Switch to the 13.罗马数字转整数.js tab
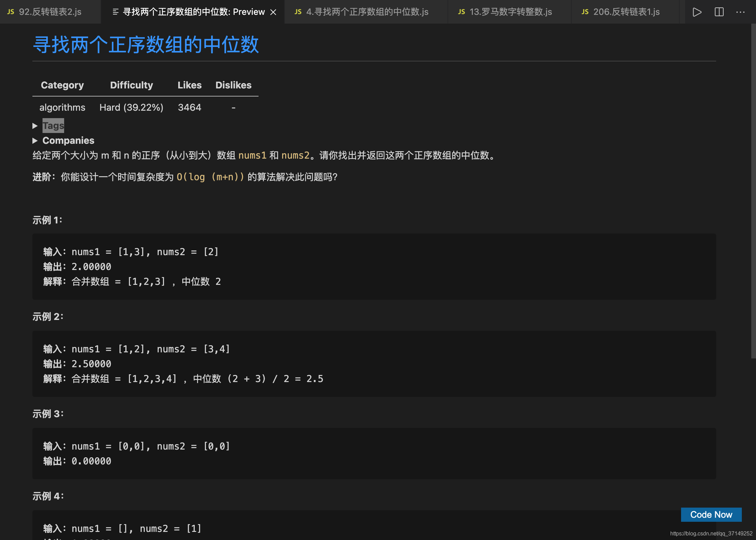Viewport: 756px width, 540px height. coord(510,12)
